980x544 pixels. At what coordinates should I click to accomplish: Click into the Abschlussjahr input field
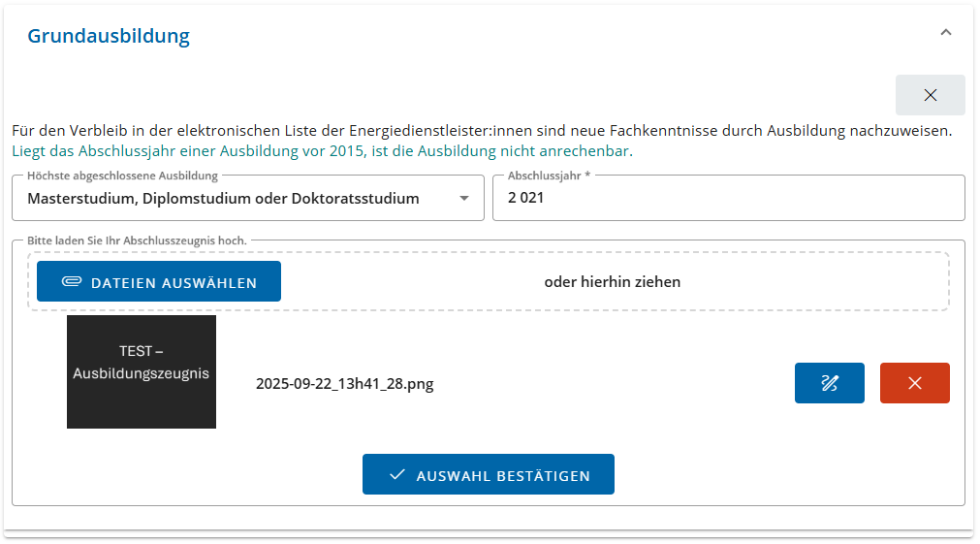(x=727, y=199)
